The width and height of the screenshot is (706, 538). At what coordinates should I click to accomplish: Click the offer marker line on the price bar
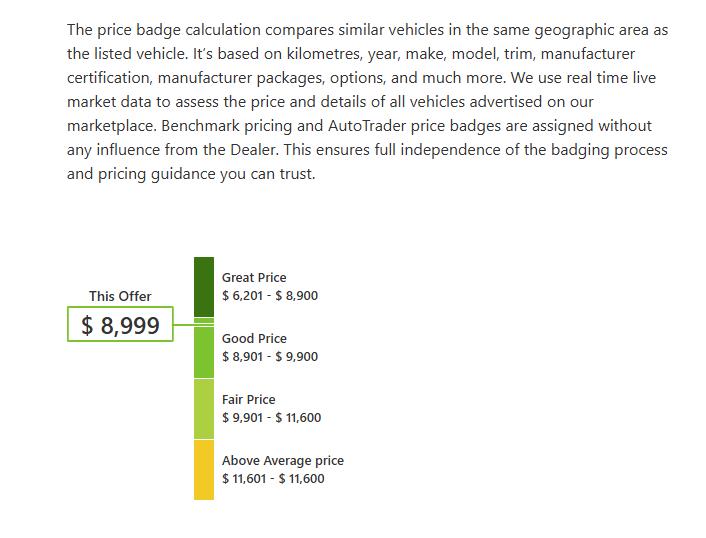pos(204,324)
